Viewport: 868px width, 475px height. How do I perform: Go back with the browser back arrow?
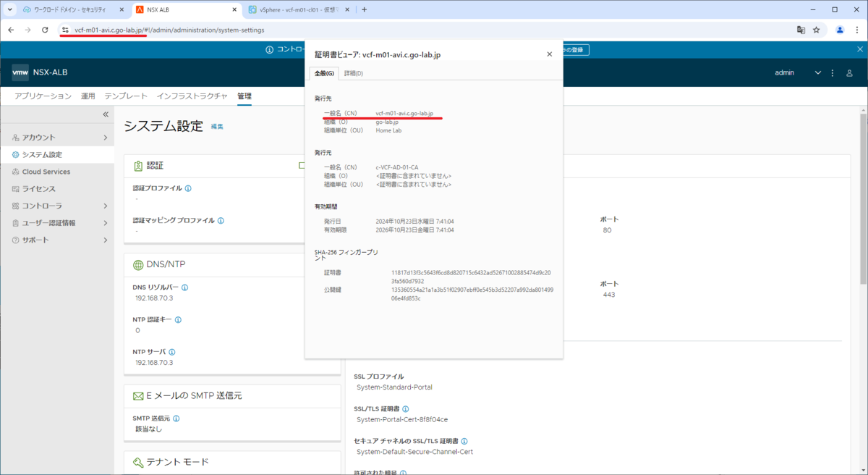(x=10, y=30)
